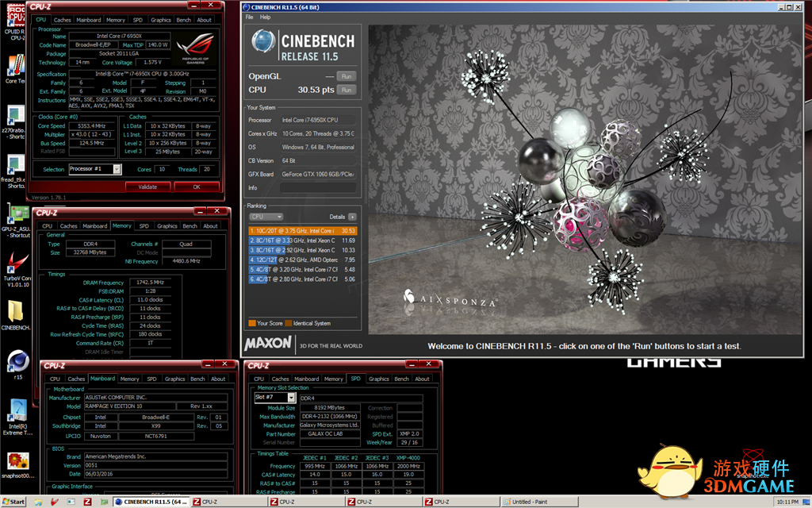This screenshot has height=508, width=812.
Task: Click the ROG logo in the CPU-Z CPU window
Action: (195, 48)
